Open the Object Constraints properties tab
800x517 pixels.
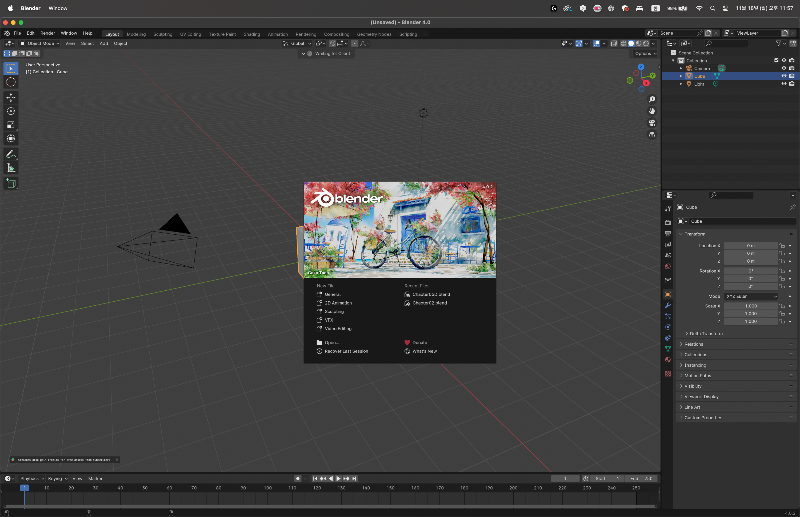[x=668, y=338]
